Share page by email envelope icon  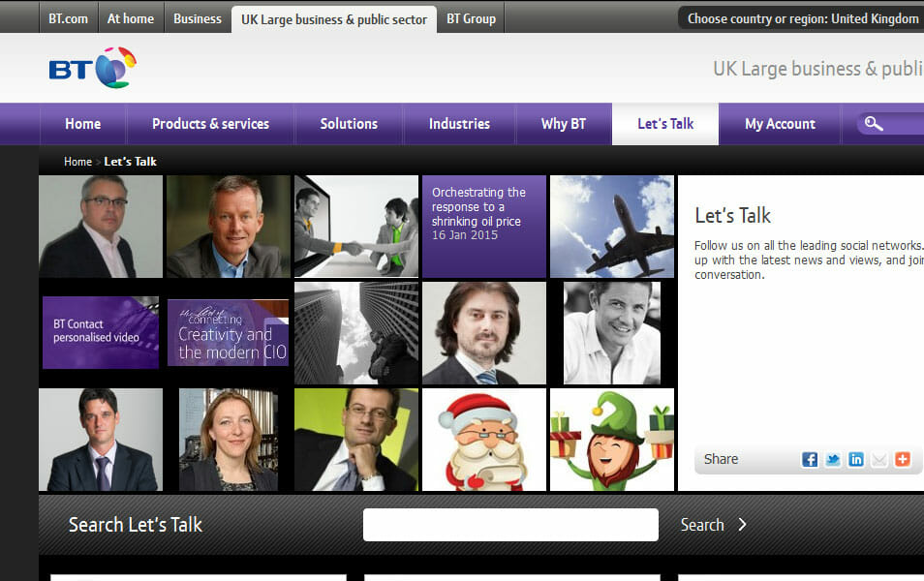pyautogui.click(x=879, y=460)
